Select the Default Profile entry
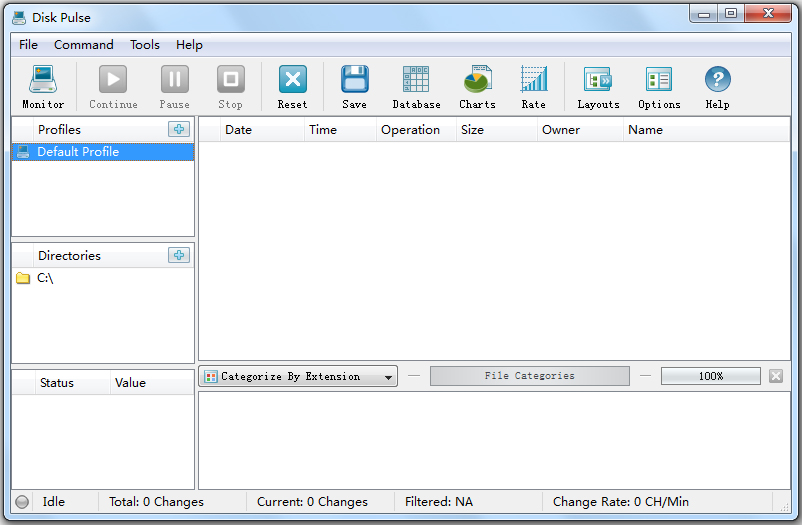This screenshot has height=525, width=802. (103, 152)
